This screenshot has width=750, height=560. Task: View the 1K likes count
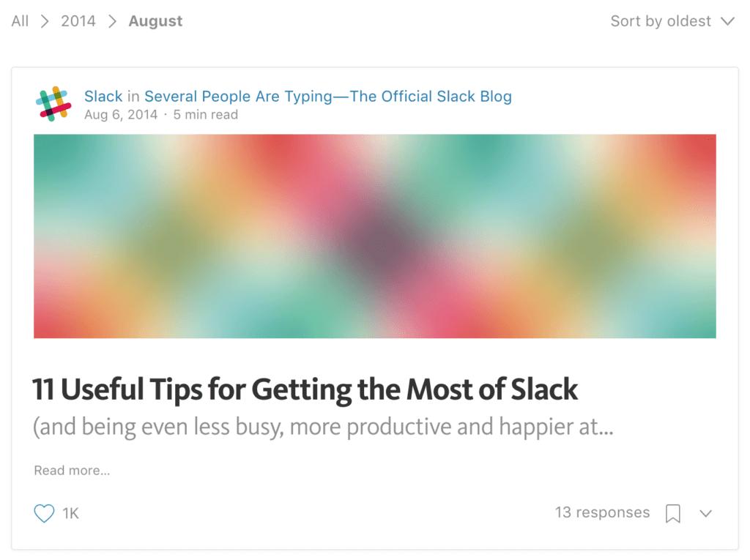coord(70,514)
